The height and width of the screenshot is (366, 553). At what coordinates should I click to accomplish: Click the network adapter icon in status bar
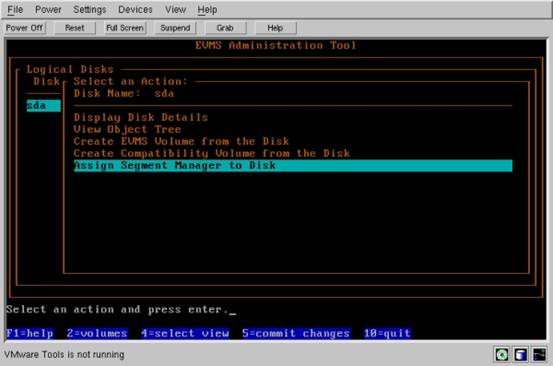(540, 355)
